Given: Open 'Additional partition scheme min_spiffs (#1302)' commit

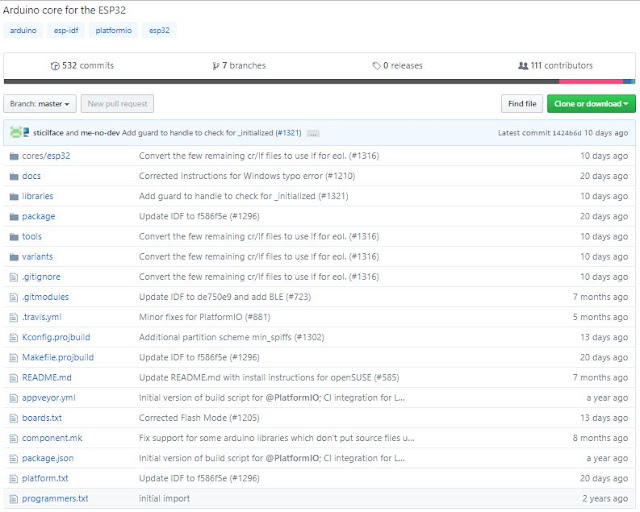Looking at the screenshot, I should (231, 337).
